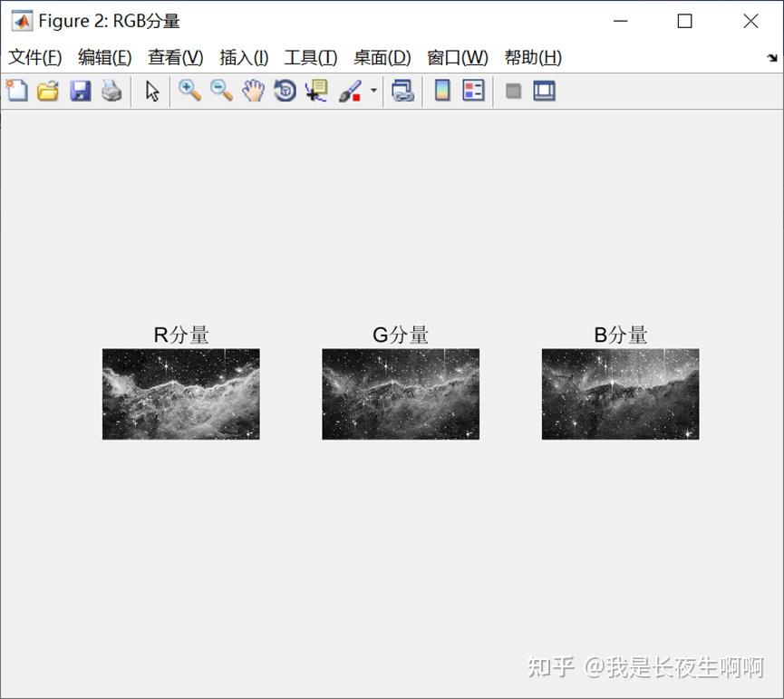Click the Link Plot icon

[x=403, y=91]
